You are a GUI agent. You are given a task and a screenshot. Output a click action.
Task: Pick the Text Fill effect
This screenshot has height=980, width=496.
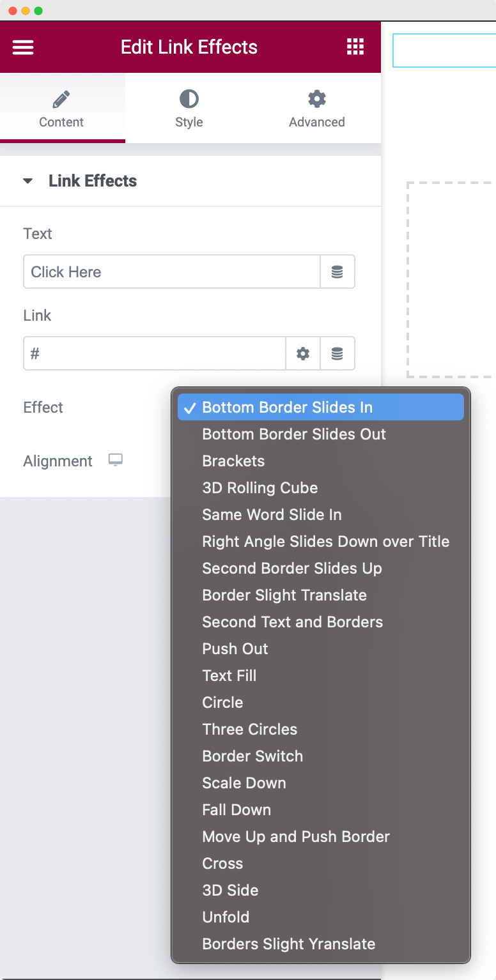(229, 675)
